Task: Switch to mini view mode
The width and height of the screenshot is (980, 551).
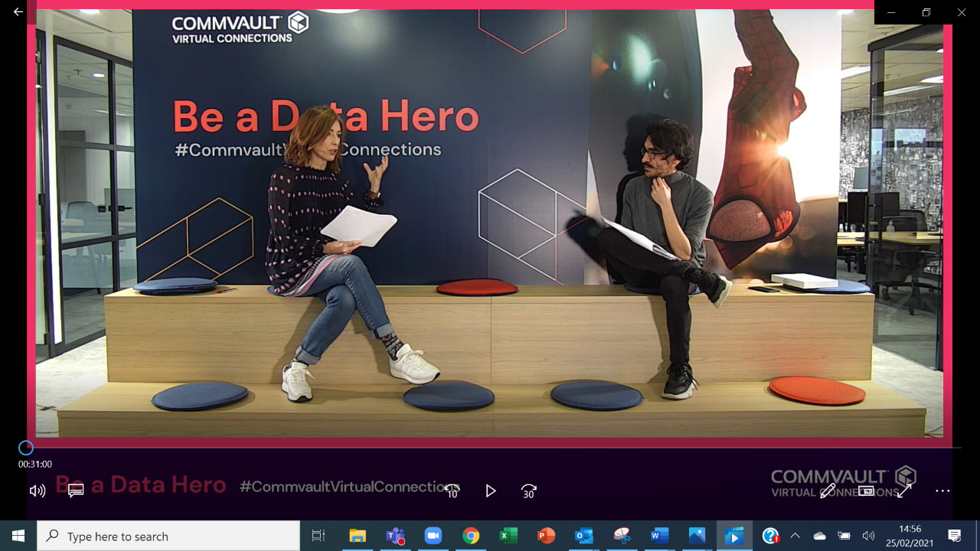Action: (x=866, y=491)
